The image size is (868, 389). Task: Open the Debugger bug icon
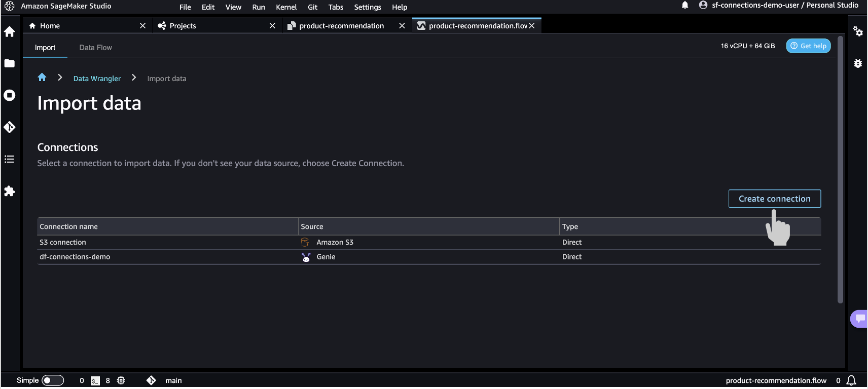click(x=858, y=63)
